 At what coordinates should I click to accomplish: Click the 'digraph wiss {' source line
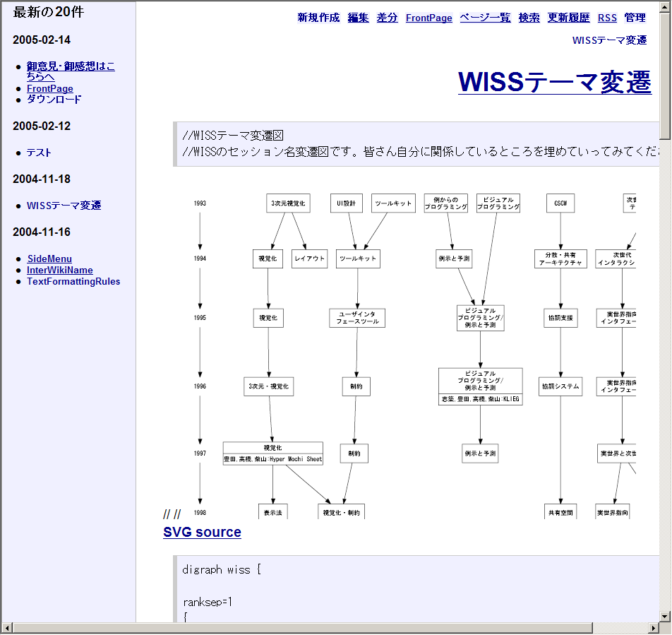(222, 570)
